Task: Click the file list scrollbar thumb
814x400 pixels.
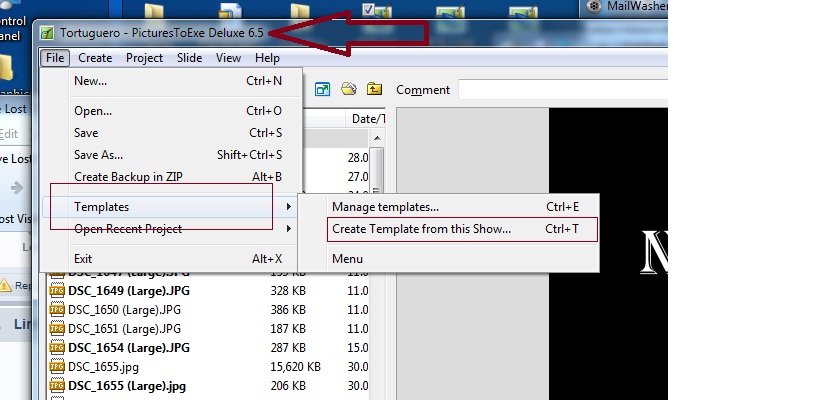Action: pos(377,170)
